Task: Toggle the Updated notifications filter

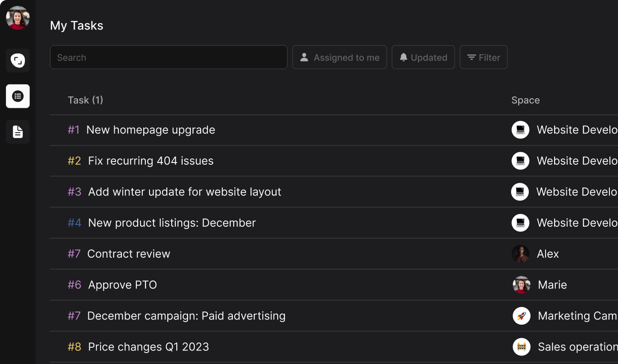Action: point(423,57)
